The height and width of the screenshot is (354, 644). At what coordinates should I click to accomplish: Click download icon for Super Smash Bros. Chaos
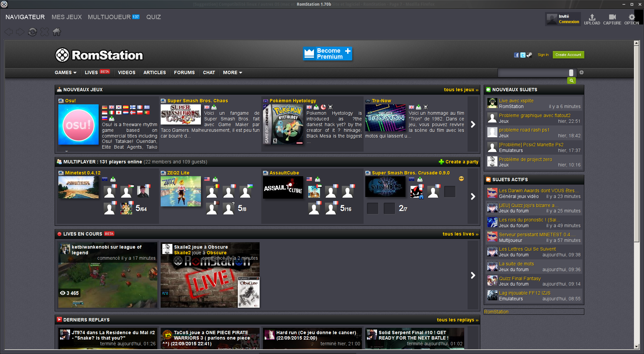(x=214, y=107)
